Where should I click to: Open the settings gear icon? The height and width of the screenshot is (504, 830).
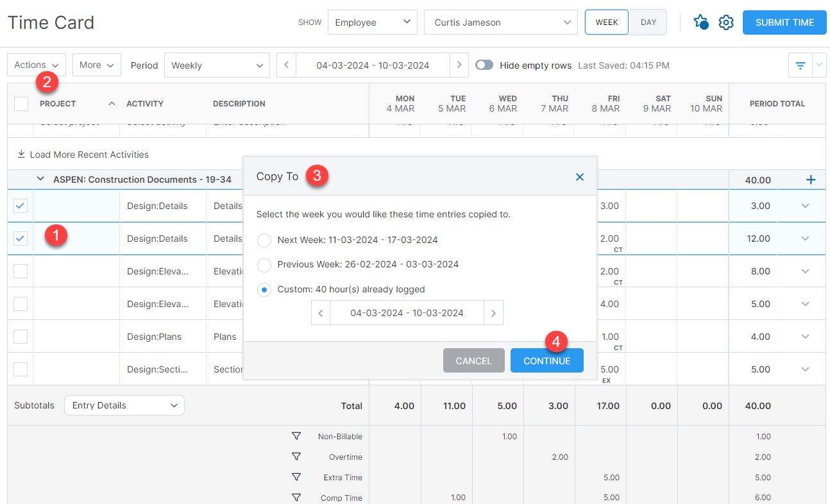tap(726, 22)
